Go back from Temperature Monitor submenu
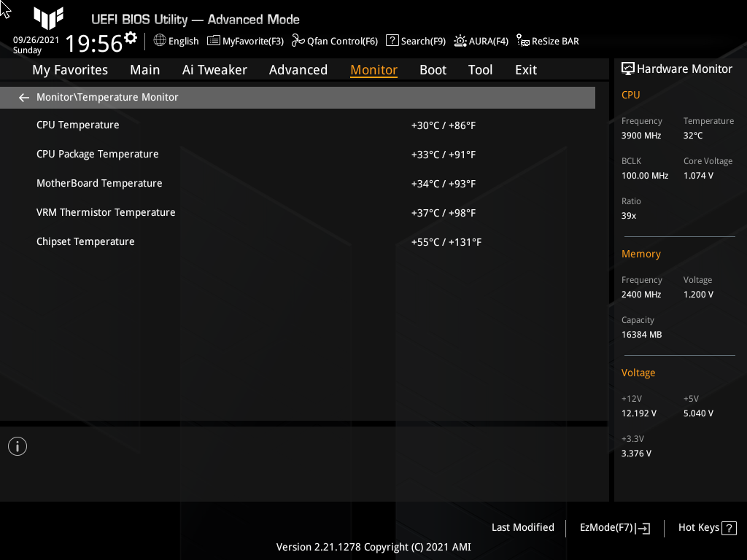Viewport: 747px width, 560px height. [23, 97]
